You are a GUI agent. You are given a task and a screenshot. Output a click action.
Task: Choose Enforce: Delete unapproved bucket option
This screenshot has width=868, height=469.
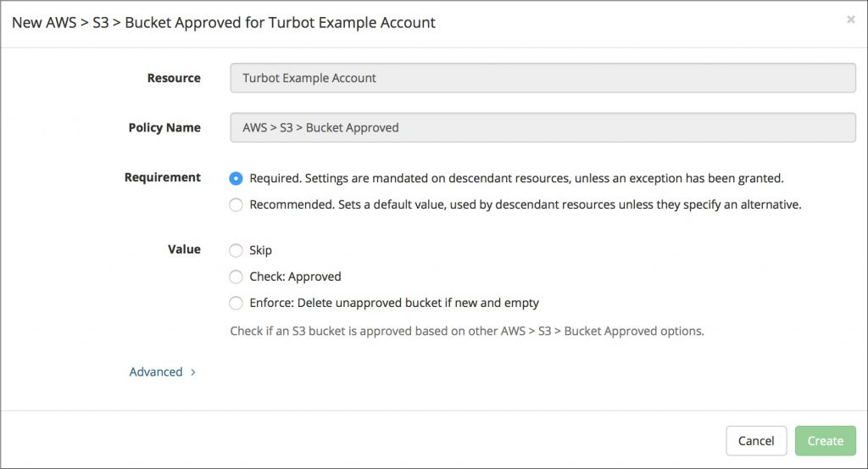tap(236, 303)
